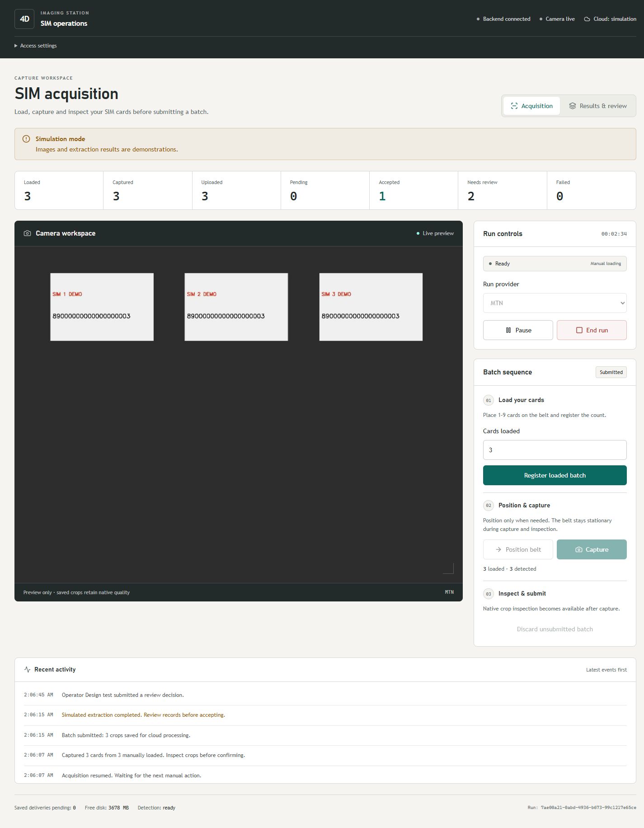Screen dimensions: 644x828
Task: Click the Capture button
Action: (x=592, y=549)
